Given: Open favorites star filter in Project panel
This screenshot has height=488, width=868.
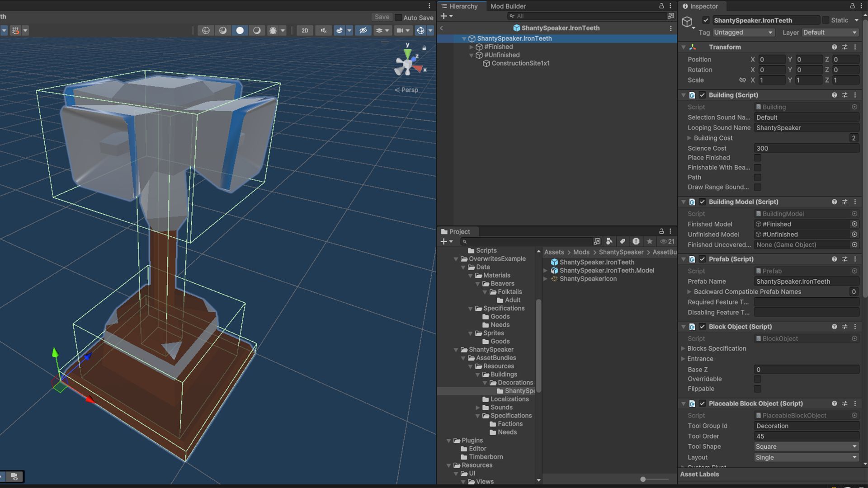Looking at the screenshot, I should click(650, 241).
